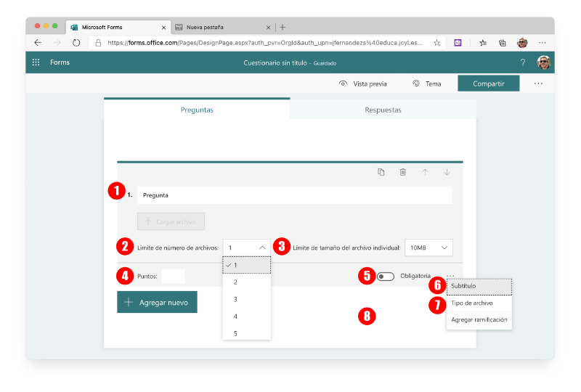The height and width of the screenshot is (392, 581).
Task: Choose 2 in the file number list
Action: click(x=246, y=282)
